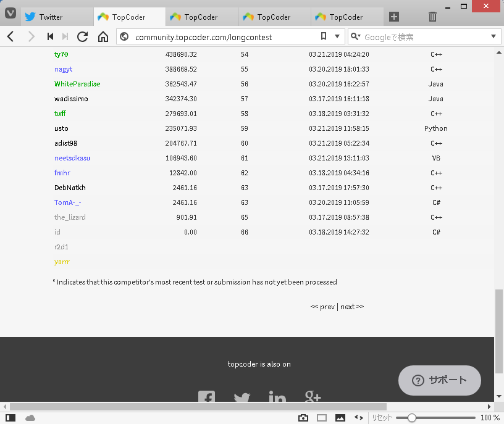Adjust the page zoom slider

coord(412,418)
